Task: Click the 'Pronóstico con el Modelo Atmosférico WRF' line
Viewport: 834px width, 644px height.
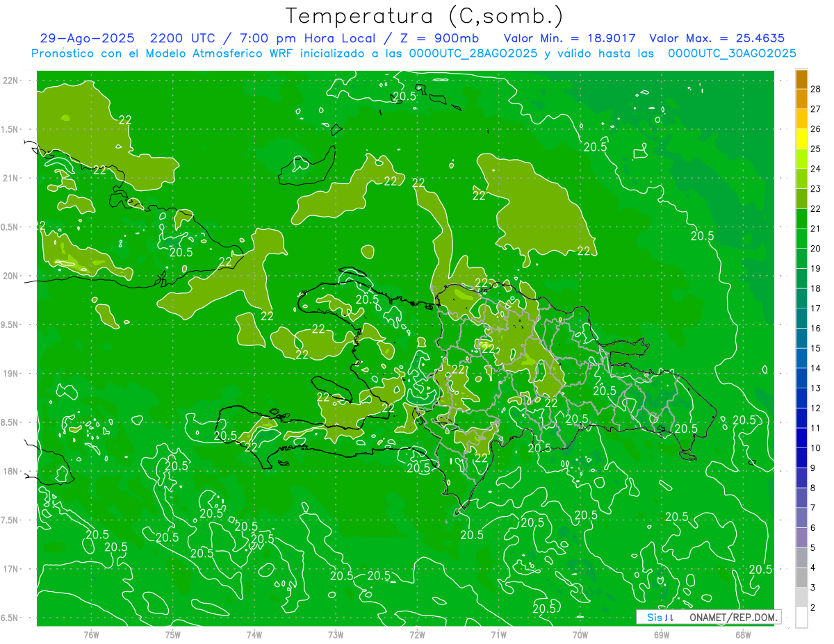Action: click(414, 53)
